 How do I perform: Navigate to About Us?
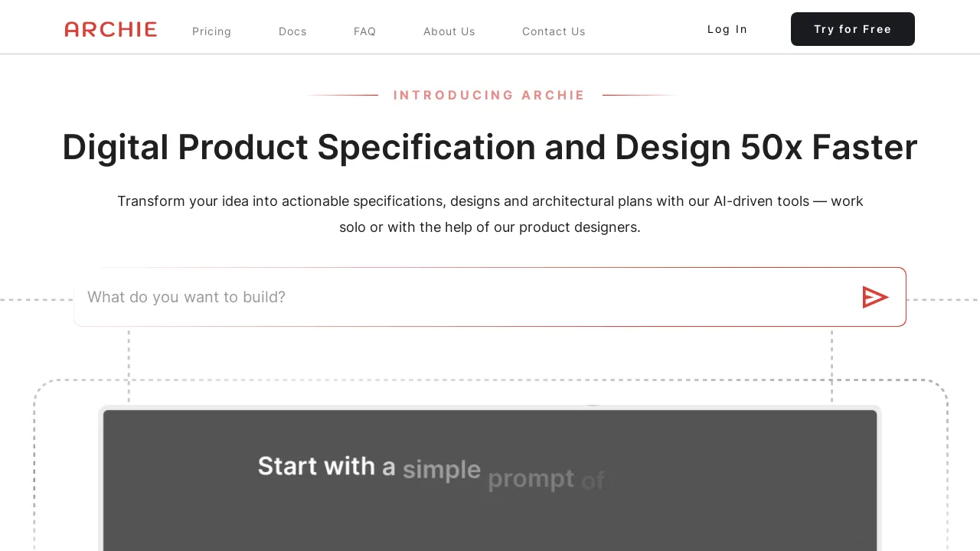point(449,31)
